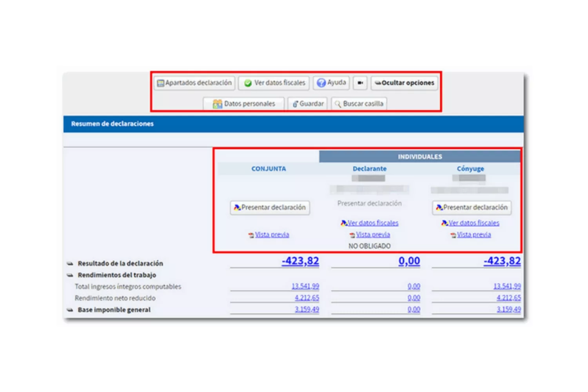588x392 pixels.
Task: Save declaration with Guardar
Action: (x=308, y=104)
